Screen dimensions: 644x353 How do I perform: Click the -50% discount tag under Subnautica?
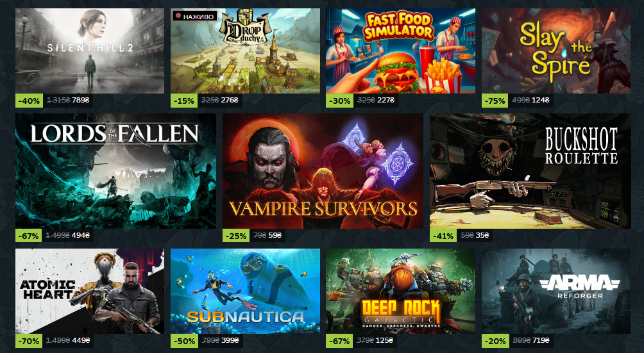(x=184, y=341)
